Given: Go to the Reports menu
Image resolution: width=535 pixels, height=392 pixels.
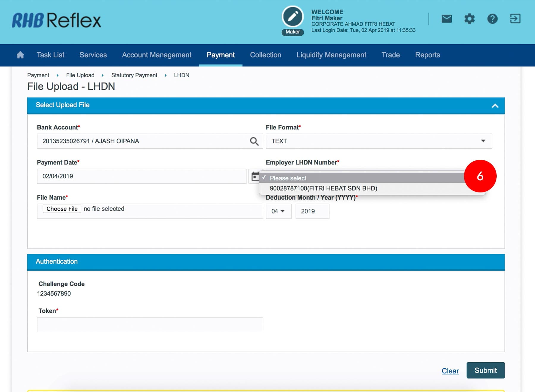Looking at the screenshot, I should click(427, 55).
